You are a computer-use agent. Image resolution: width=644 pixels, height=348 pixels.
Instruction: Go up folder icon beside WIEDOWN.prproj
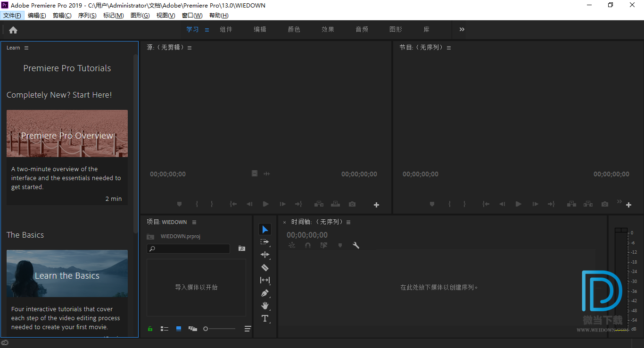click(150, 236)
